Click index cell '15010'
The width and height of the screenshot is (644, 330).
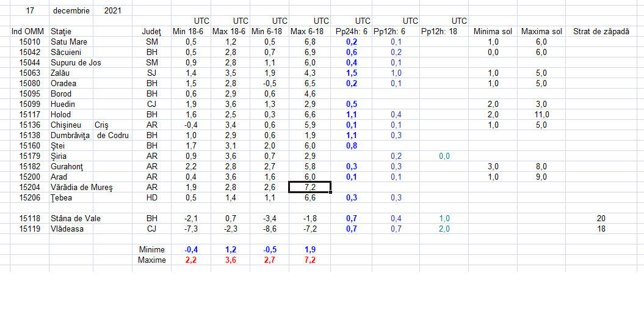[29, 42]
